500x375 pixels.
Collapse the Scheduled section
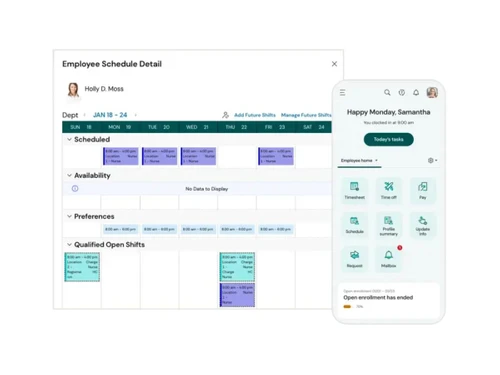69,139
